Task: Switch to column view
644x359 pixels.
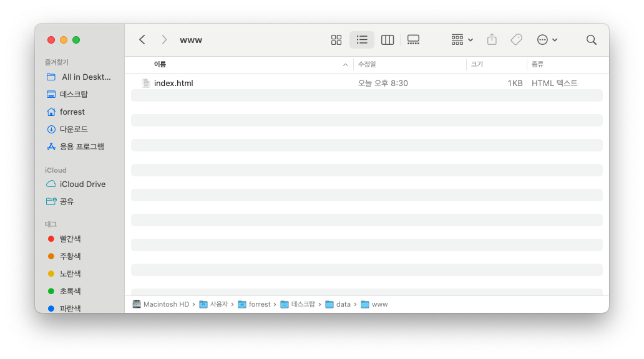Action: click(x=388, y=40)
